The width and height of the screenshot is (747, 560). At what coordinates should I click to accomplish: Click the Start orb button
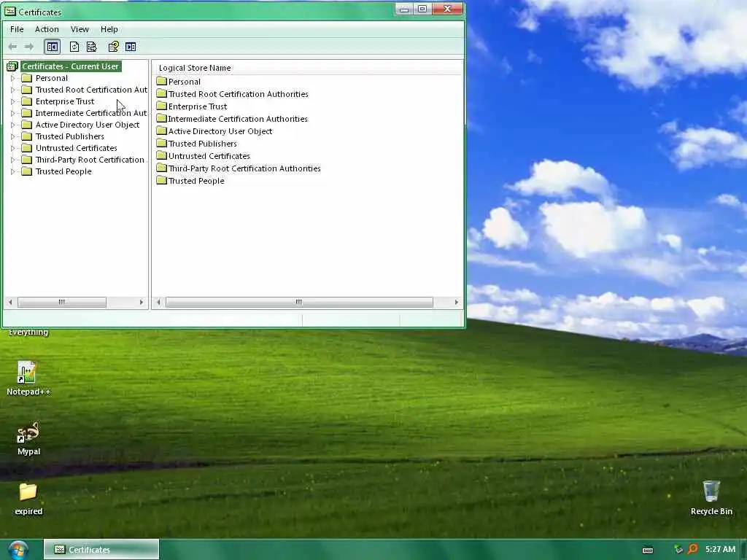tap(18, 550)
